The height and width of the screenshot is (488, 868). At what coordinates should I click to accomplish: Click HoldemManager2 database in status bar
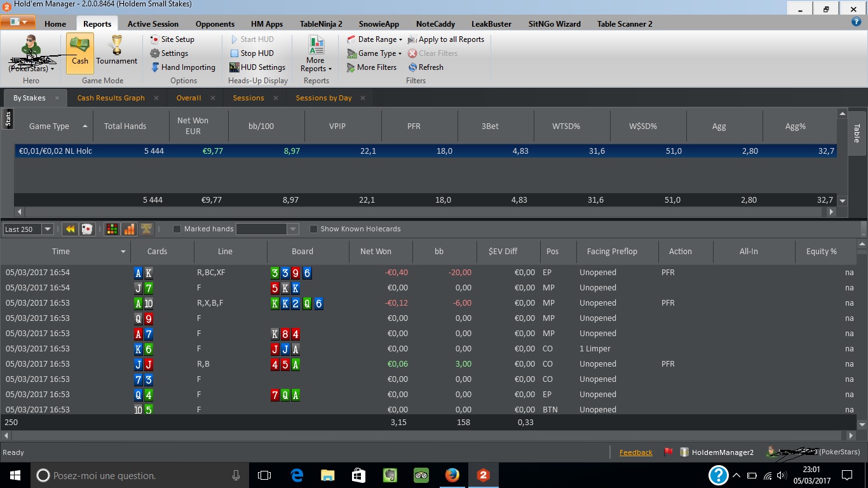(x=717, y=452)
